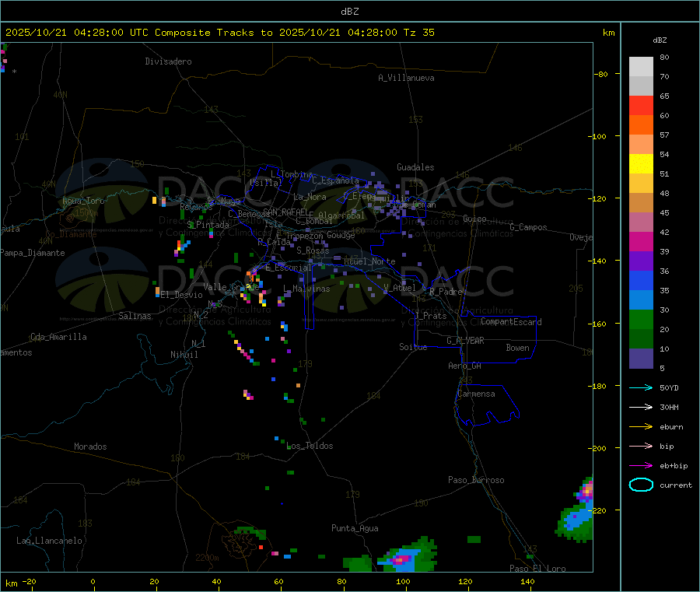This screenshot has width=700, height=592.
Task: Click the Cda_Amarilla label
Action: coord(58,337)
